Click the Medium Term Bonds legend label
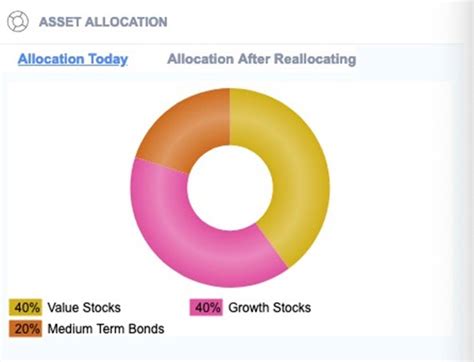The width and height of the screenshot is (474, 362). click(x=106, y=329)
